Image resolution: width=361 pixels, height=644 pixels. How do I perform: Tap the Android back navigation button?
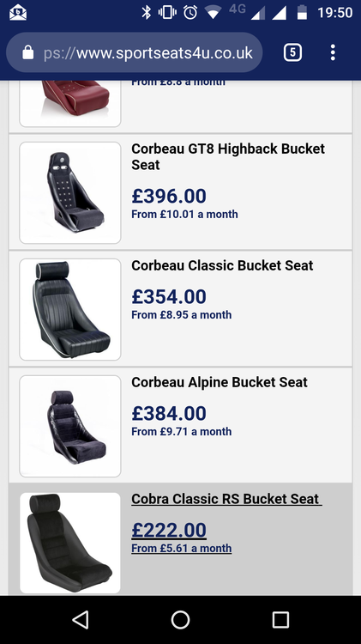tap(81, 619)
